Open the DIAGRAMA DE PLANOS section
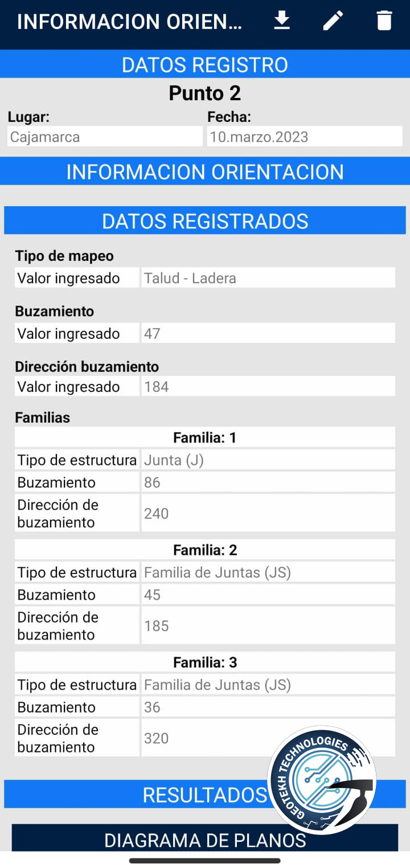The image size is (410, 868). [205, 840]
